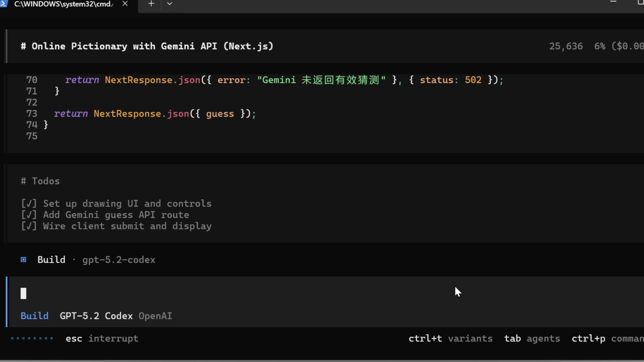
Task: Click the 25,636 token counter
Action: coord(566,46)
